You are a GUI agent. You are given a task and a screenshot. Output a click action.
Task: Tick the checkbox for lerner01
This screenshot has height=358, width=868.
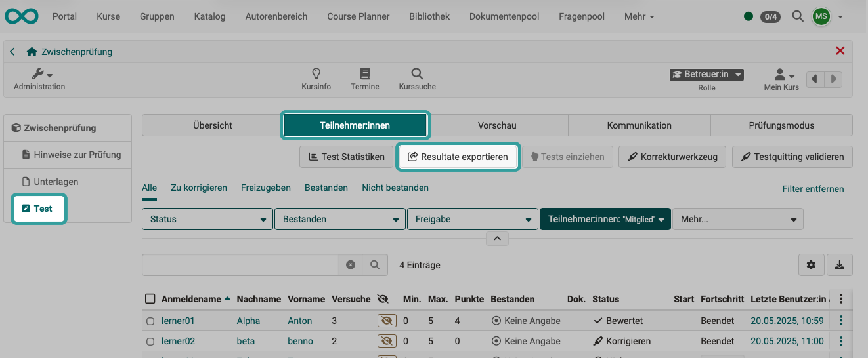pos(150,321)
